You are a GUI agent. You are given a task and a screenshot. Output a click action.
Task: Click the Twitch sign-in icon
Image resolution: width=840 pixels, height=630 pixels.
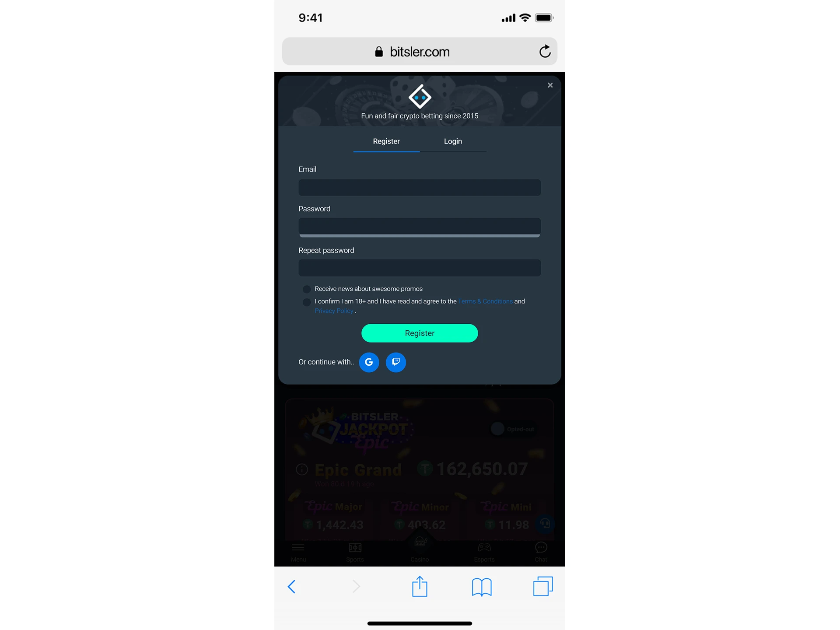point(395,362)
